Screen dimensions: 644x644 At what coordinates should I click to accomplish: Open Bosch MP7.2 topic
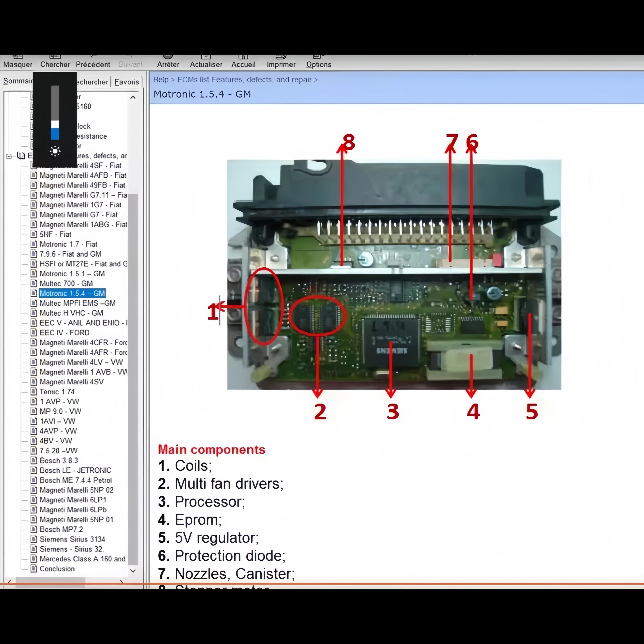61,529
